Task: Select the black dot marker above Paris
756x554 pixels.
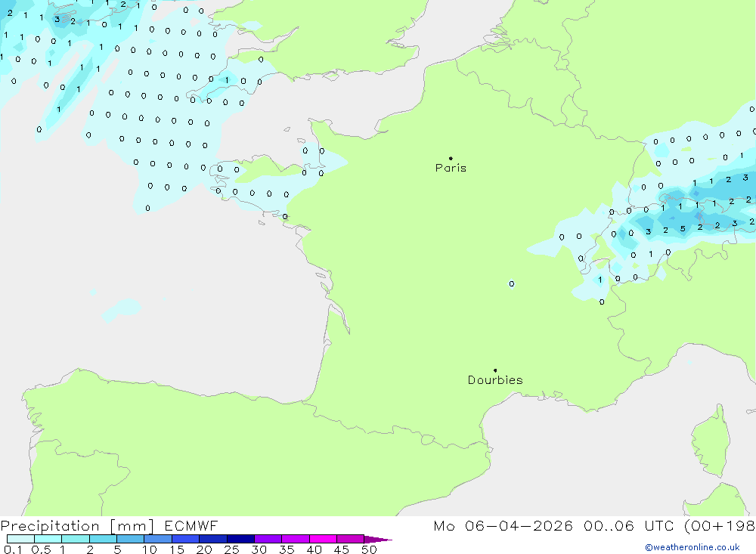Action: pos(451,158)
